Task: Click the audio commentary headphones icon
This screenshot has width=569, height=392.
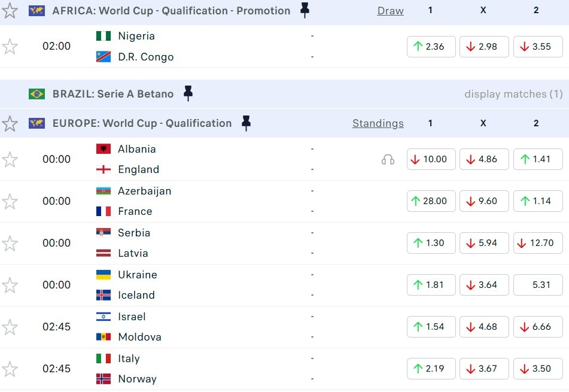Action: (x=388, y=159)
